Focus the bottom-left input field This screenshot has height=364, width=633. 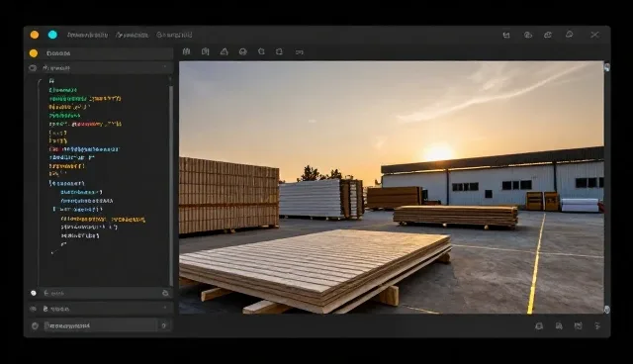(x=99, y=325)
